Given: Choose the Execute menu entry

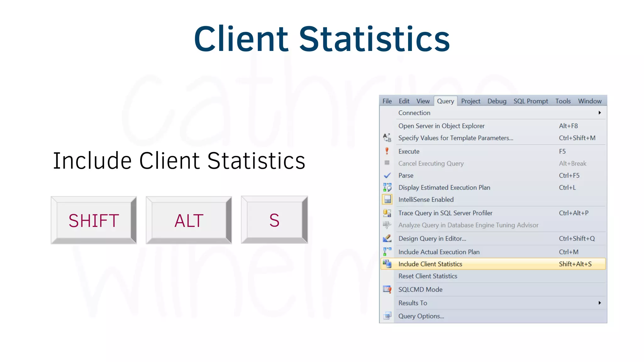Looking at the screenshot, I should (493, 151).
